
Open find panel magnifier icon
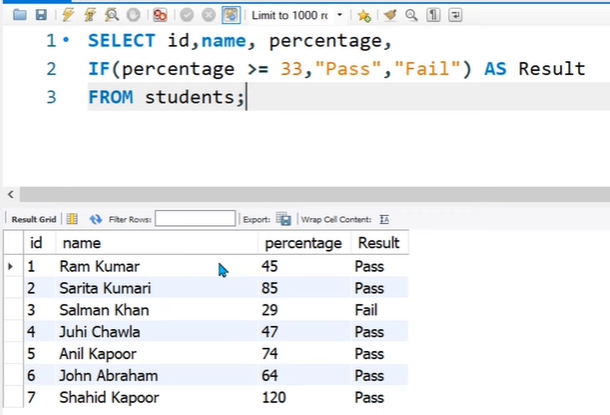[411, 15]
